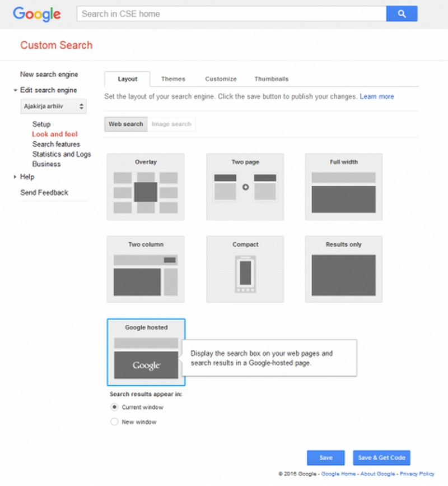Select the Web search toggle button
448x486 pixels.
tap(125, 124)
